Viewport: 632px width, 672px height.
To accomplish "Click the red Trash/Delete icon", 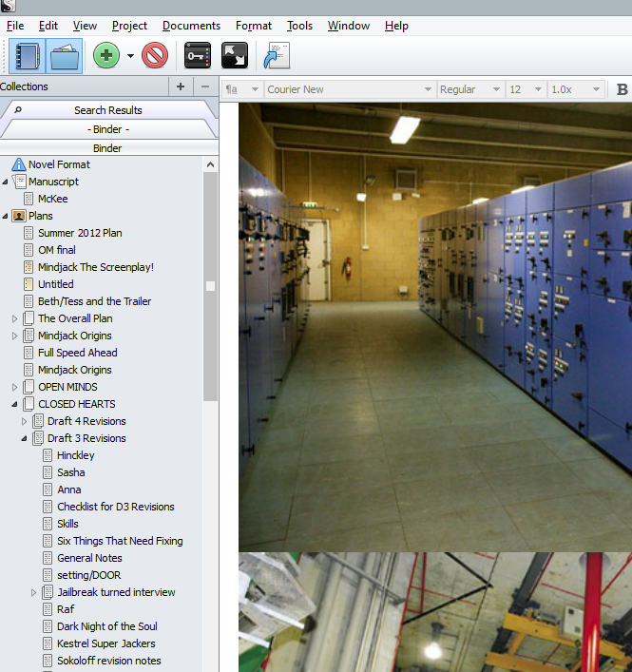I will tap(155, 56).
